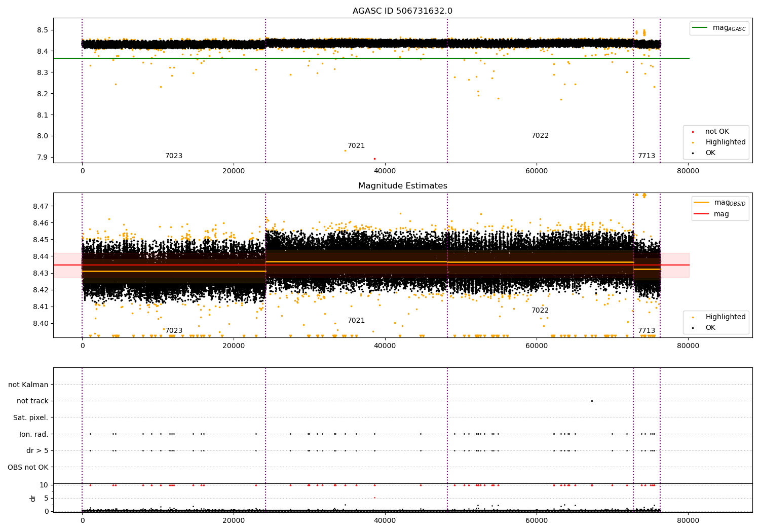Click the '8.5' y-axis tick in top plot
The width and height of the screenshot is (760, 532).
[43, 30]
